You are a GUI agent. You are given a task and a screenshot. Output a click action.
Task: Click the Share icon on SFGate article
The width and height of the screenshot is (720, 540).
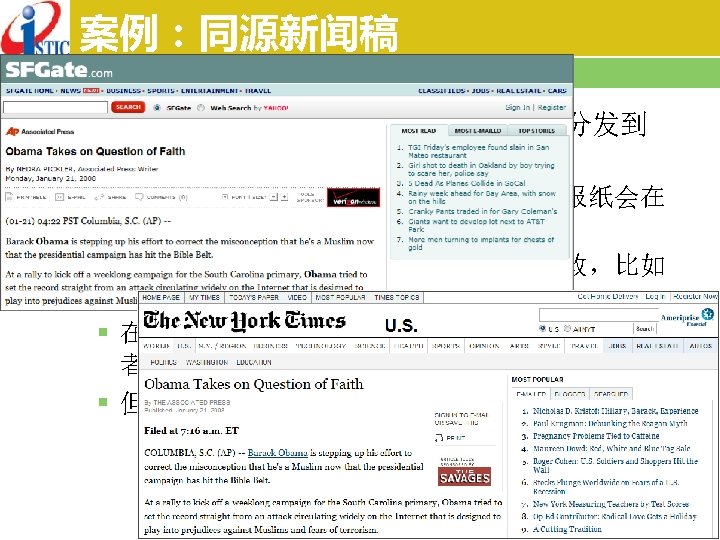(99, 197)
